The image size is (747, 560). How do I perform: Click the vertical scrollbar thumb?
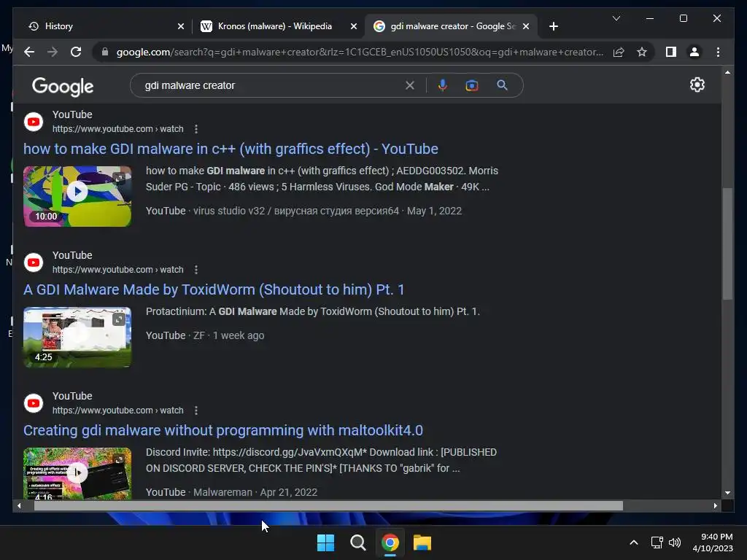point(727,244)
